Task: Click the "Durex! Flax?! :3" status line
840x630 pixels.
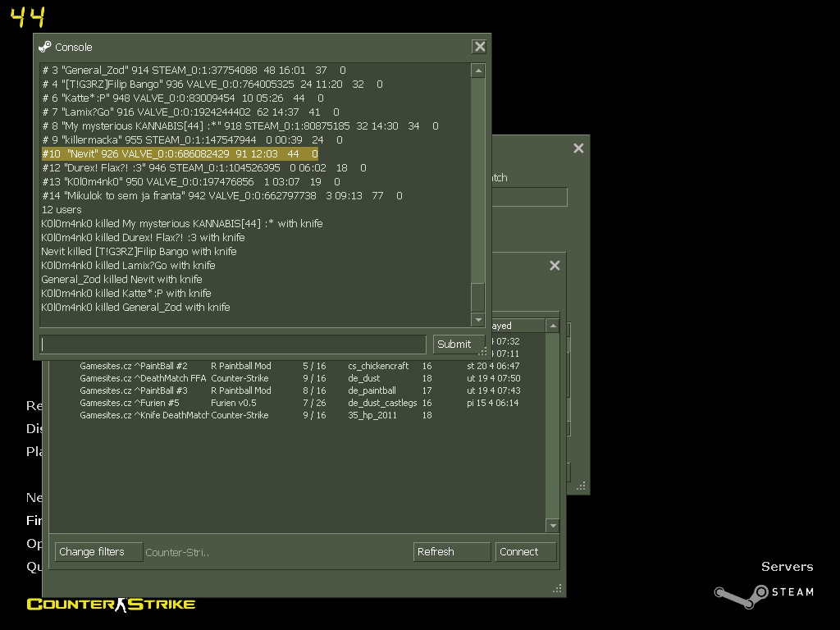Action: pyautogui.click(x=204, y=167)
